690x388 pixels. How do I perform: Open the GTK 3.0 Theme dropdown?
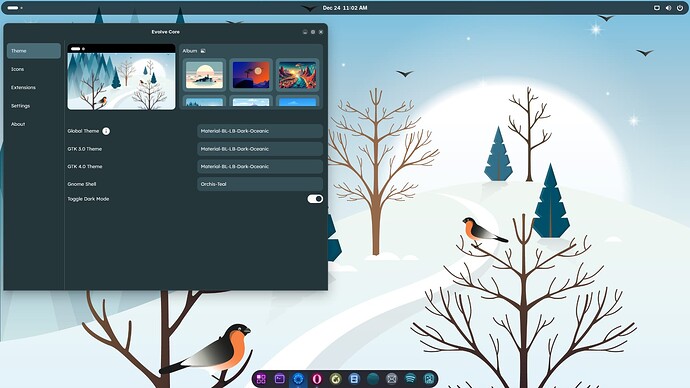tap(260, 149)
